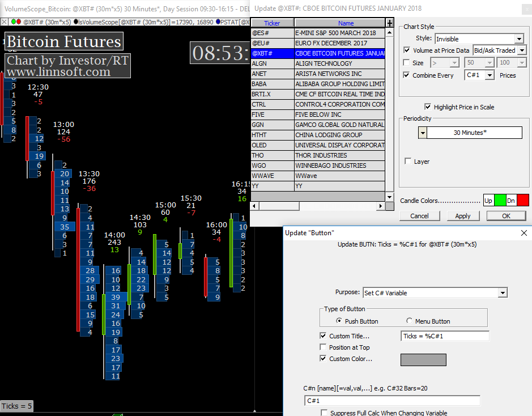Click the 30 Minutes* periodicity button
This screenshot has height=416, width=532.
[x=474, y=133]
